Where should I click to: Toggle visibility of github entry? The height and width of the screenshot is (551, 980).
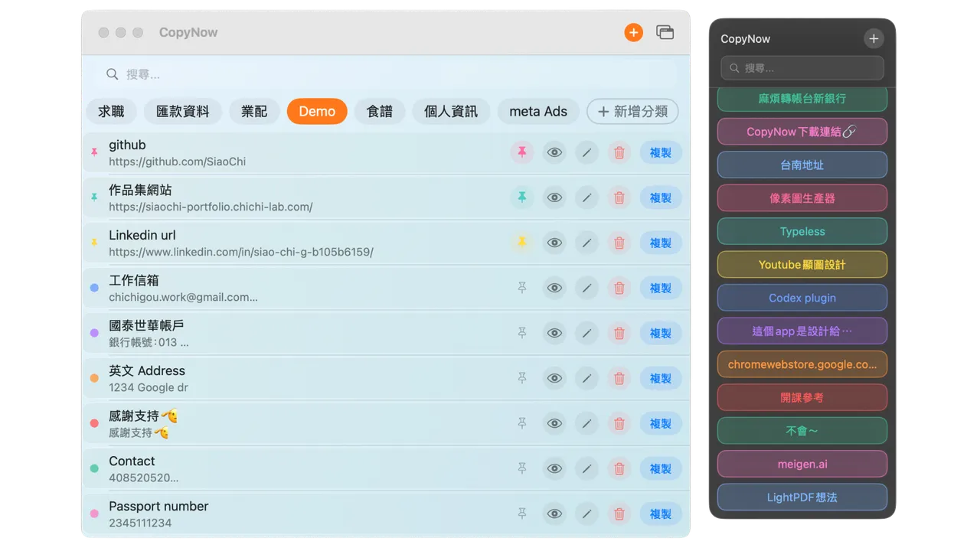pos(554,152)
